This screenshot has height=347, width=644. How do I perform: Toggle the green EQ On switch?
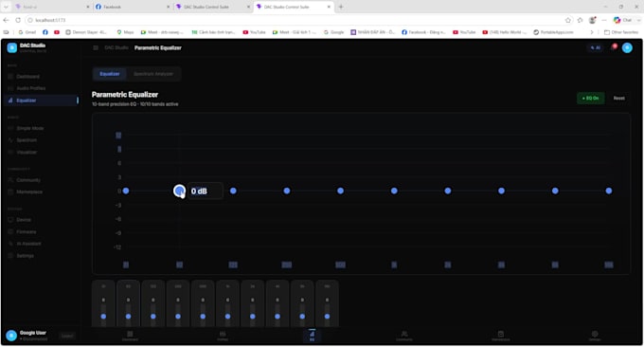pyautogui.click(x=591, y=99)
